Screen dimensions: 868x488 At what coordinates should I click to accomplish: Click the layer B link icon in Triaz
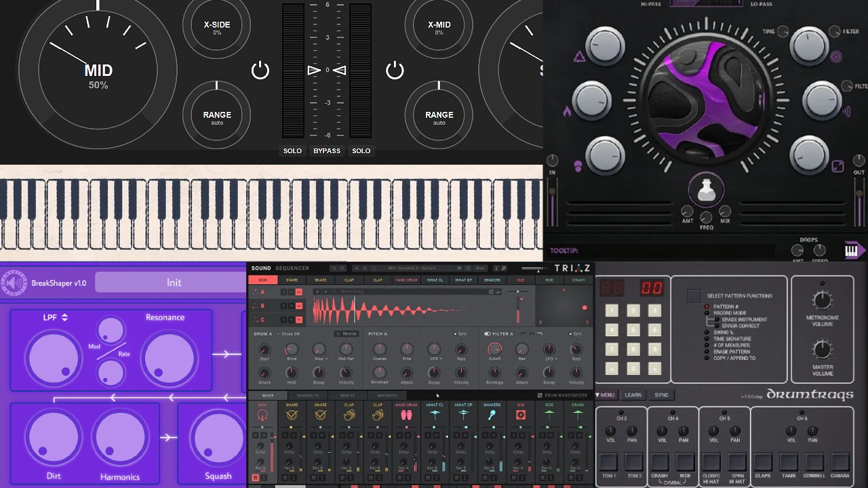(299, 306)
